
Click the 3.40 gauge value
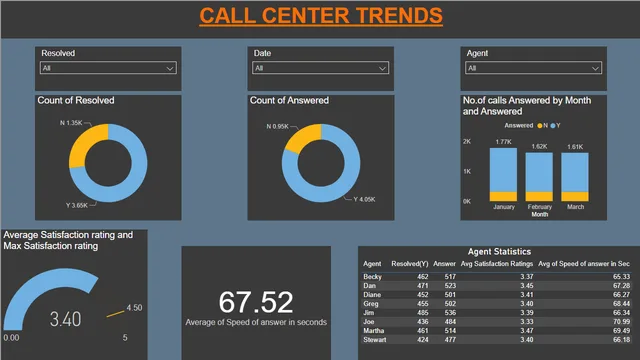point(65,319)
